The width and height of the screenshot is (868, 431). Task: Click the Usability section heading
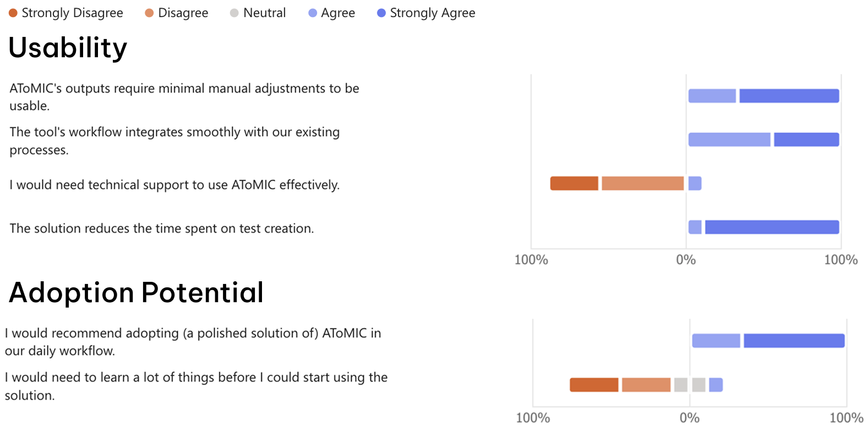click(68, 48)
